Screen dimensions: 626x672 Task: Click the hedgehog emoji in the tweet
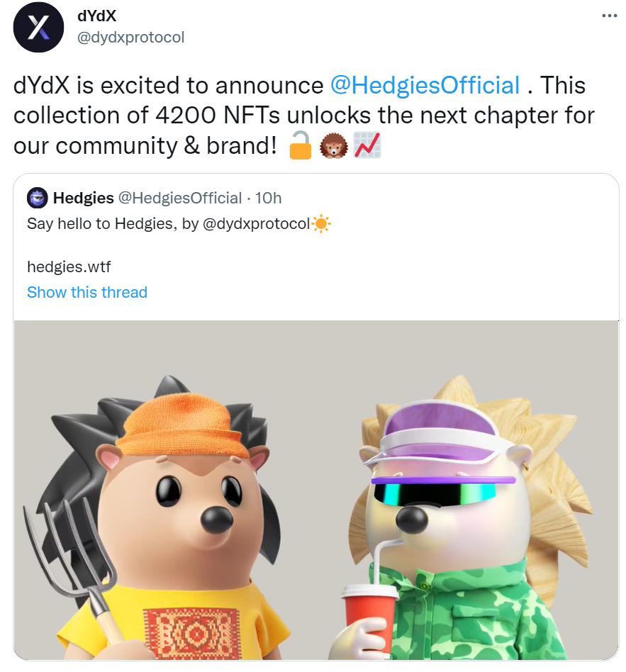[334, 146]
